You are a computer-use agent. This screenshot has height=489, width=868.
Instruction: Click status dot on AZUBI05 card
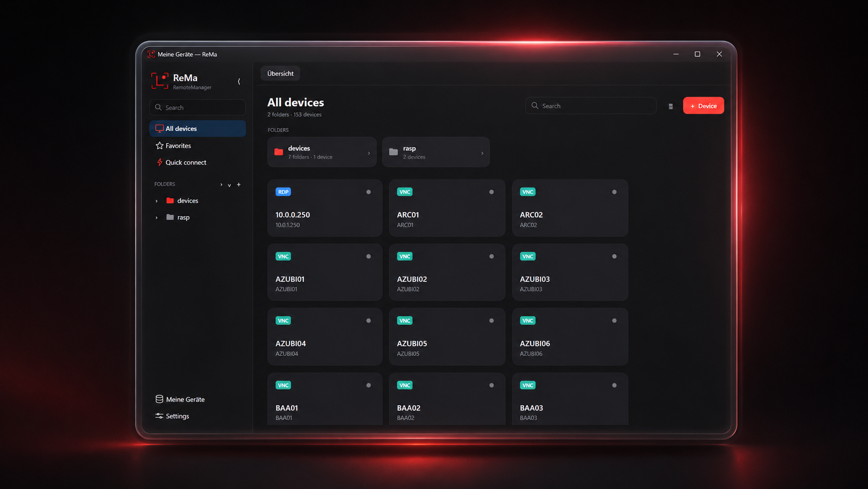pyautogui.click(x=492, y=321)
